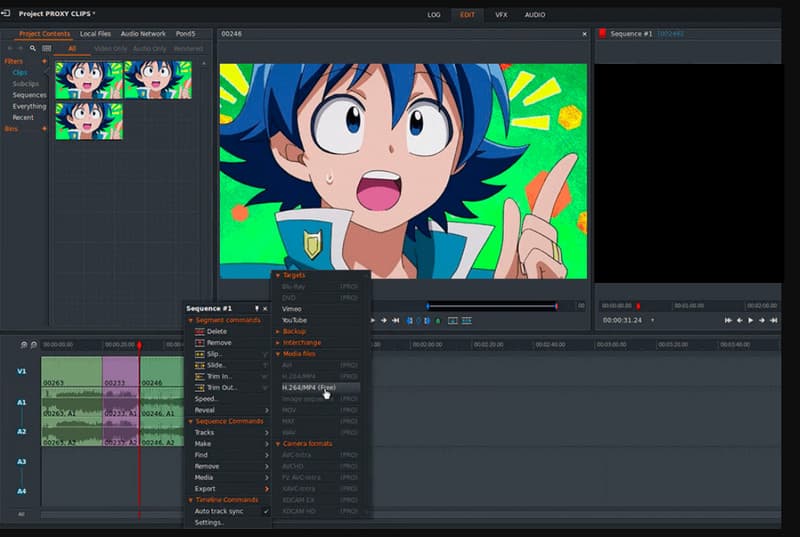Open the search magnifier in Project Contents
This screenshot has width=800, height=537.
pyautogui.click(x=33, y=48)
